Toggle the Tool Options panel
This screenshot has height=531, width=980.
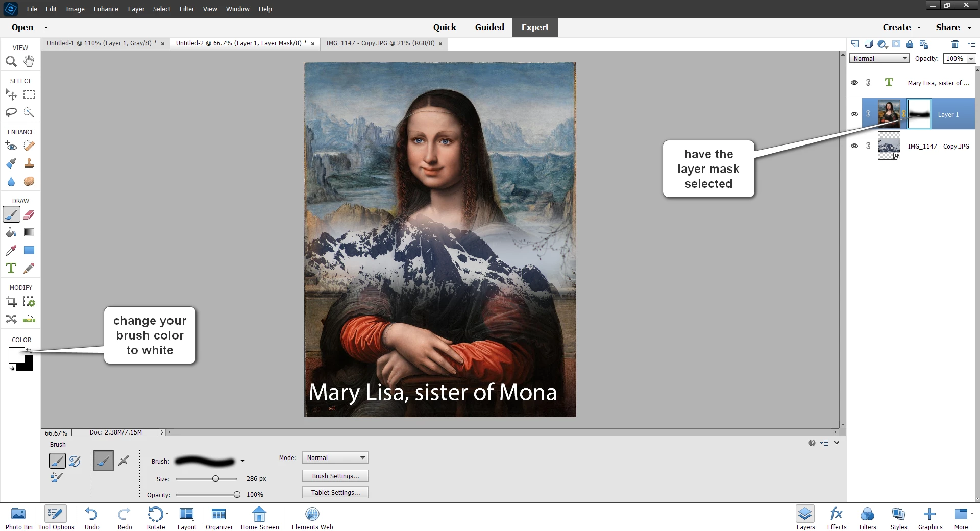(x=56, y=518)
